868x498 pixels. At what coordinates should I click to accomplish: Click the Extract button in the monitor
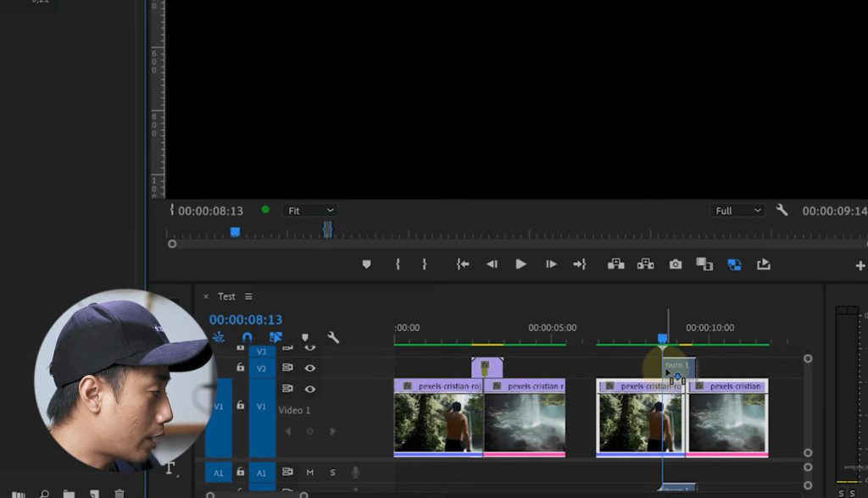pyautogui.click(x=645, y=264)
